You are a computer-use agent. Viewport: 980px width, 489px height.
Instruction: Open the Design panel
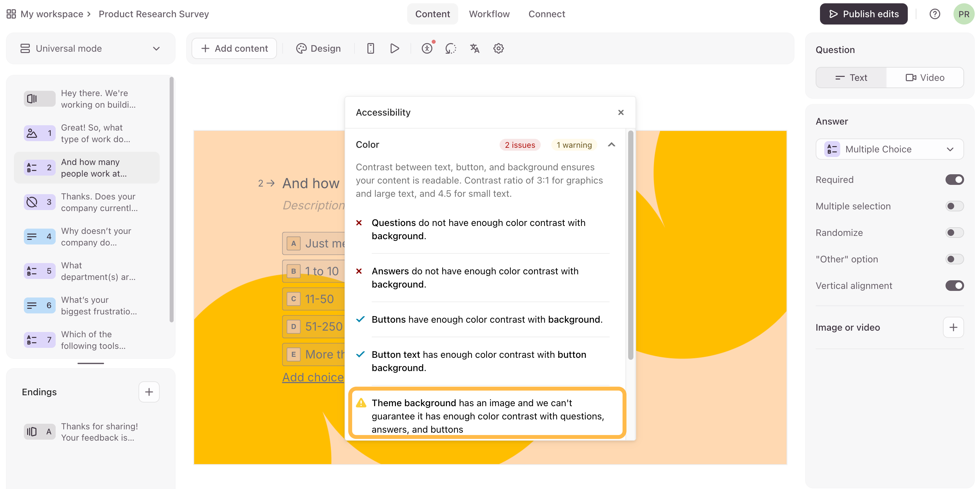(x=318, y=48)
